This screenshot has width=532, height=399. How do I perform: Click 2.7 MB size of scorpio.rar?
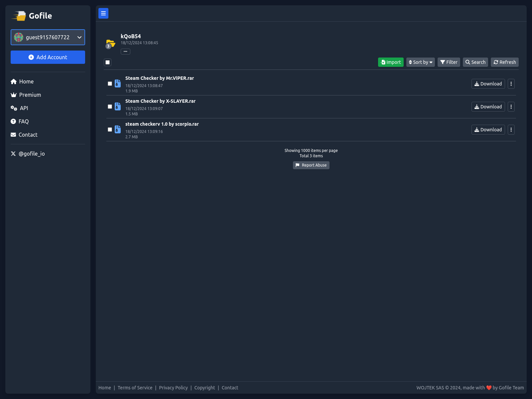(131, 137)
